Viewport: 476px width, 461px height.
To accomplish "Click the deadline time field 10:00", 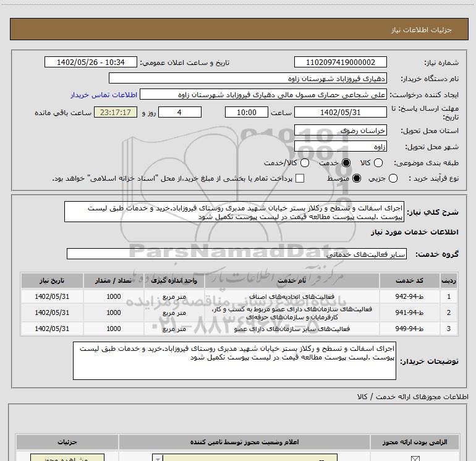I will point(247,112).
